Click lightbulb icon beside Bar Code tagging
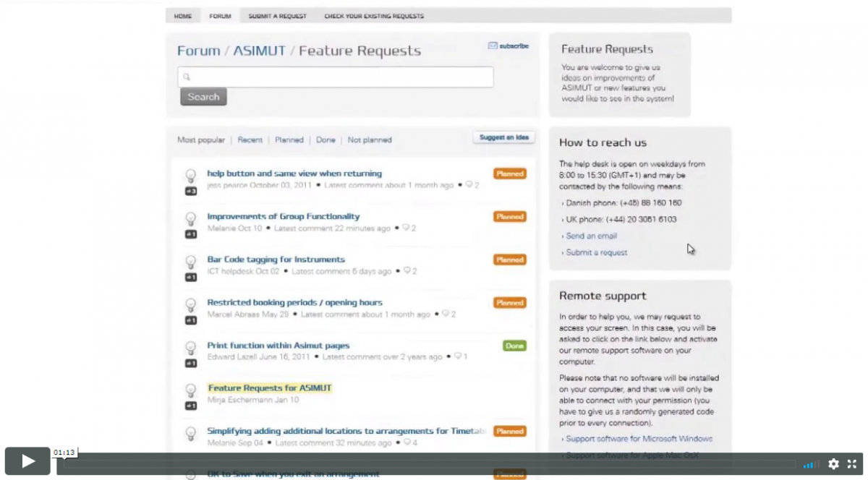Image resolution: width=868 pixels, height=480 pixels. tap(191, 262)
